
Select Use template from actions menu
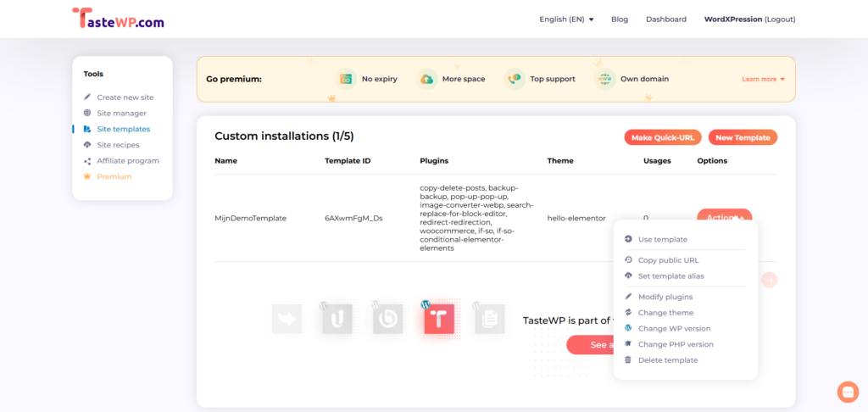coord(663,239)
